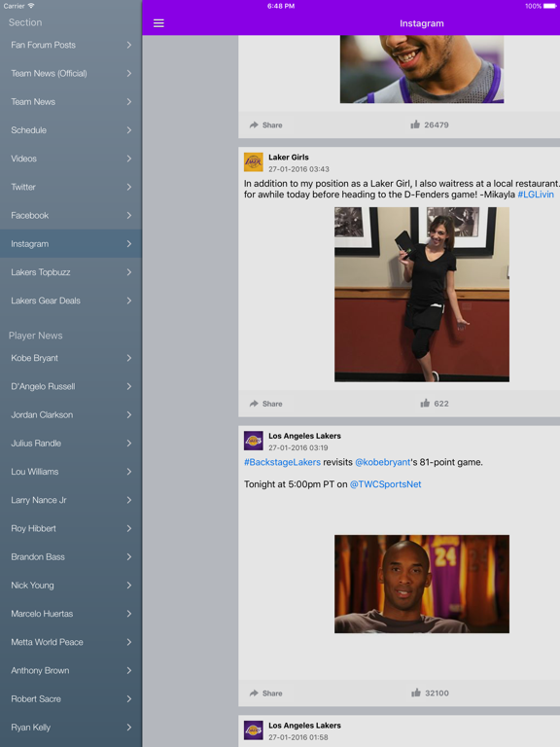Expand chevron next to Instagram

[129, 244]
